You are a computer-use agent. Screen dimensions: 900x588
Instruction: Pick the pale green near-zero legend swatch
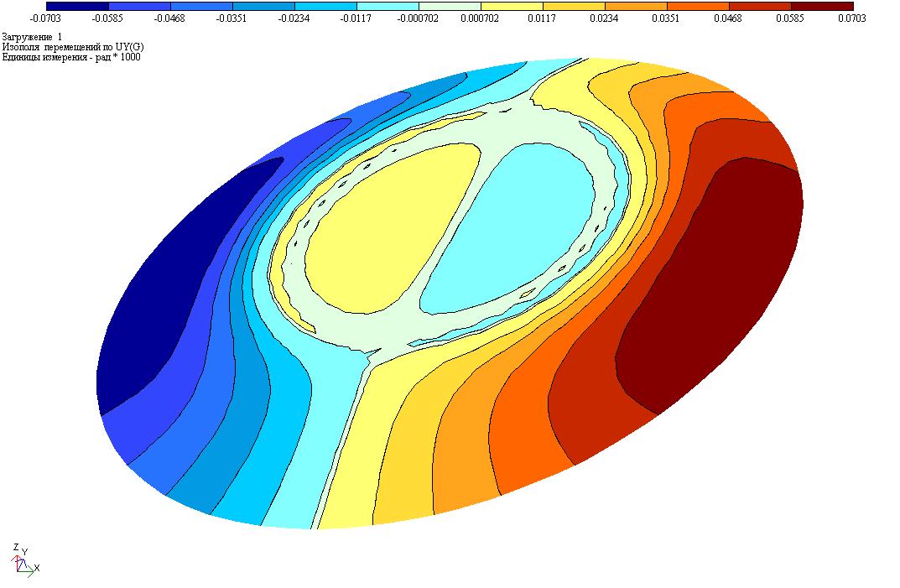point(450,7)
